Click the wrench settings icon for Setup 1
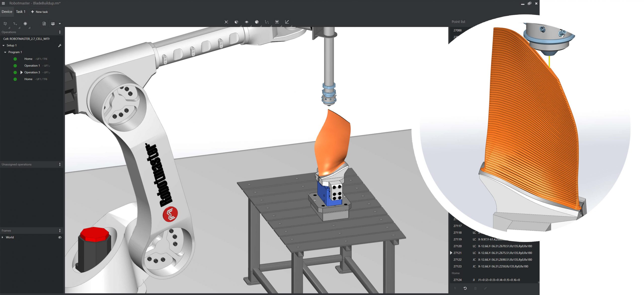The width and height of the screenshot is (644, 295). pyautogui.click(x=60, y=46)
